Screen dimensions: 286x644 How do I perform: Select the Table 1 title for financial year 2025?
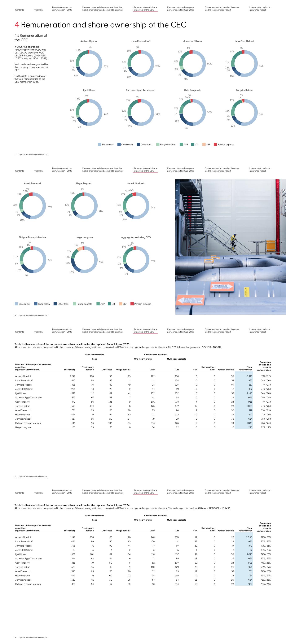72,344
